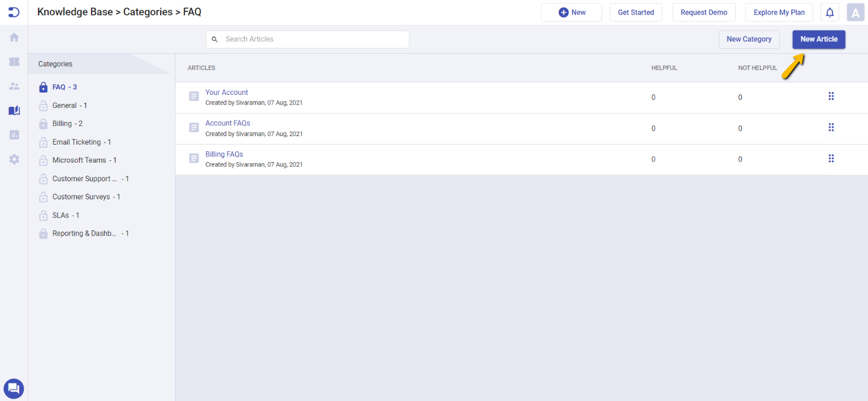
Task: Click the notification bell icon
Action: tap(829, 12)
